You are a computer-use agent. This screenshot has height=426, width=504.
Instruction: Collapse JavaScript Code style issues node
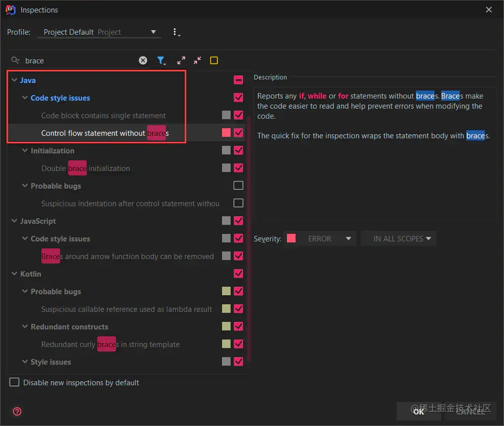click(25, 238)
